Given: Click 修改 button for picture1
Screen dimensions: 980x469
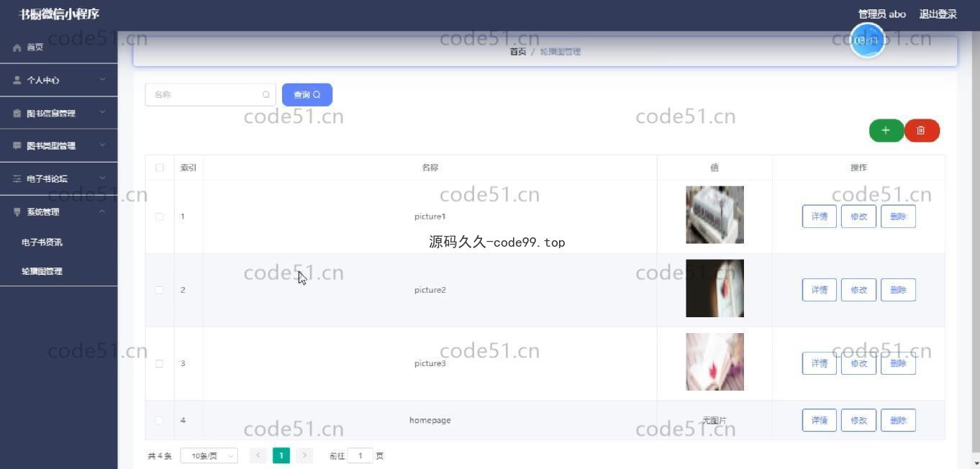Looking at the screenshot, I should pos(858,217).
